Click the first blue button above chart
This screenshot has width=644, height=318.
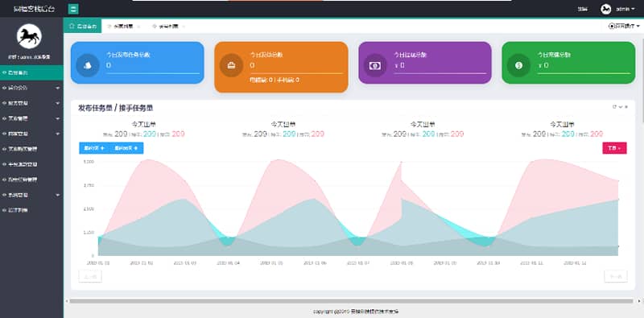click(94, 148)
